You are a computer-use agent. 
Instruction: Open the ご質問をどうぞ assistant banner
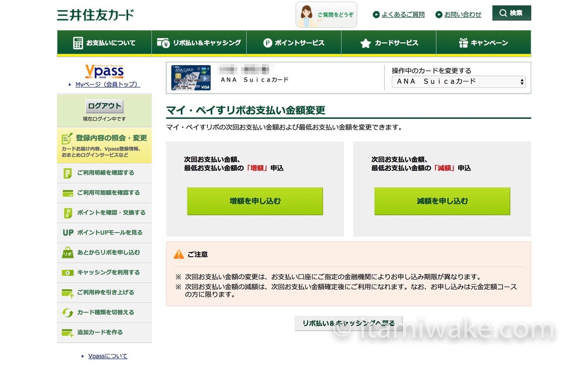(326, 15)
